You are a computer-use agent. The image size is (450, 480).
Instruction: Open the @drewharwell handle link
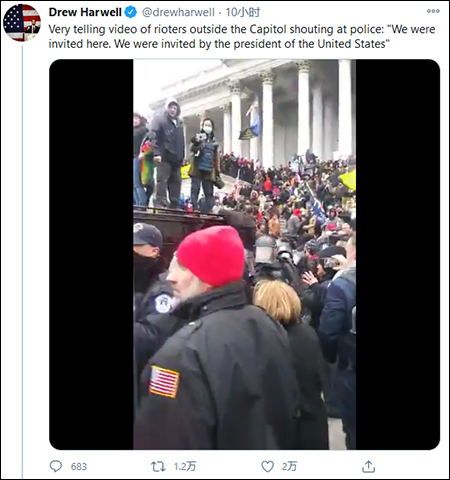pyautogui.click(x=178, y=12)
